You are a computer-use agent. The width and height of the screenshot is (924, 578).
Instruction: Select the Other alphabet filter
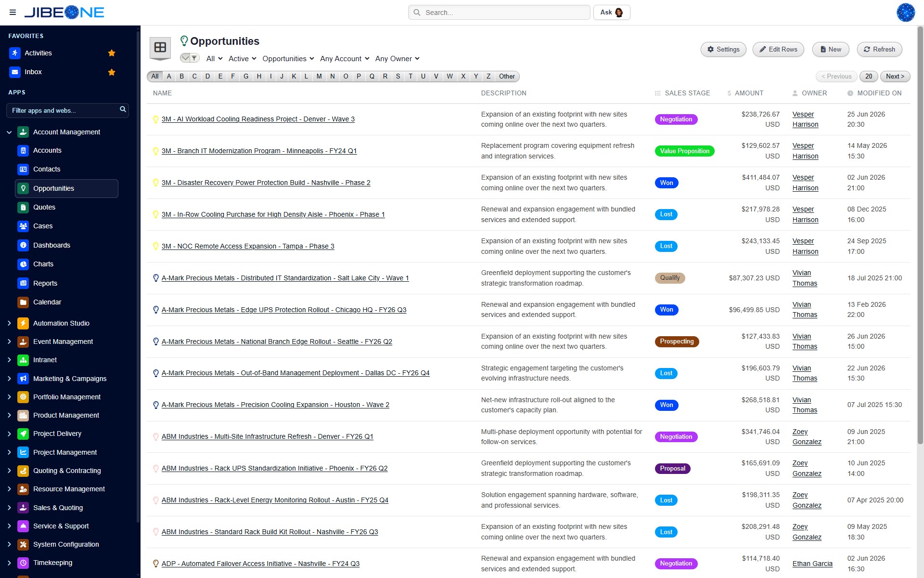point(507,76)
